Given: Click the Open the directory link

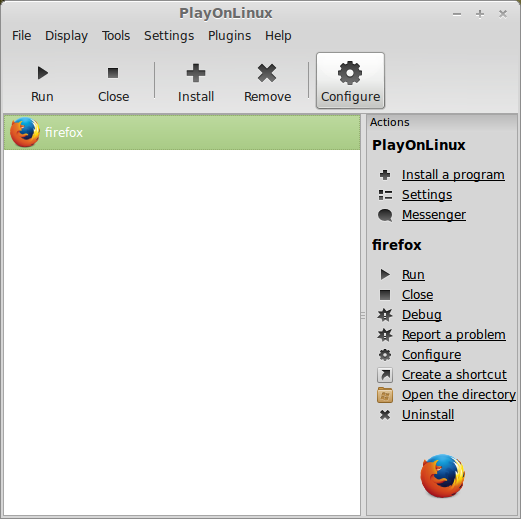Looking at the screenshot, I should [459, 395].
